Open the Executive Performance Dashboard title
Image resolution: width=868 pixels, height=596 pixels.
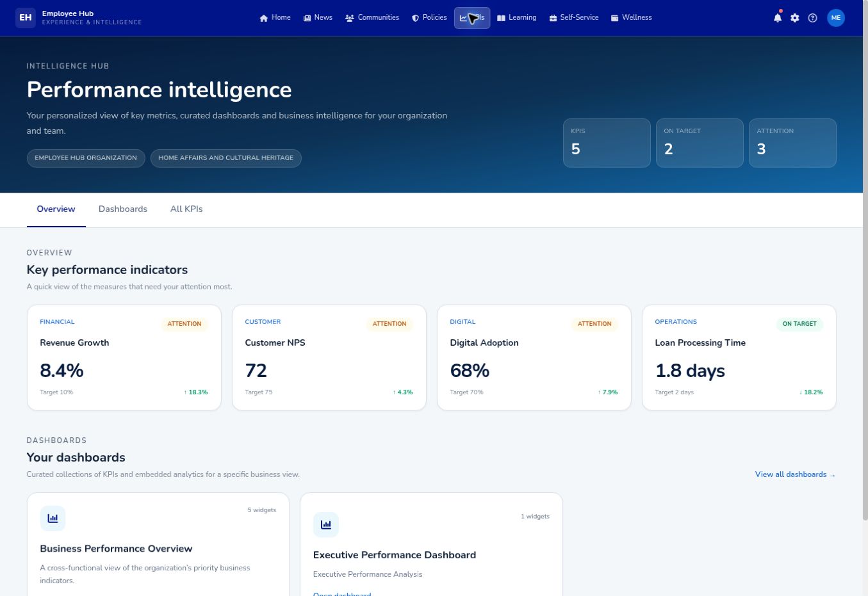395,555
